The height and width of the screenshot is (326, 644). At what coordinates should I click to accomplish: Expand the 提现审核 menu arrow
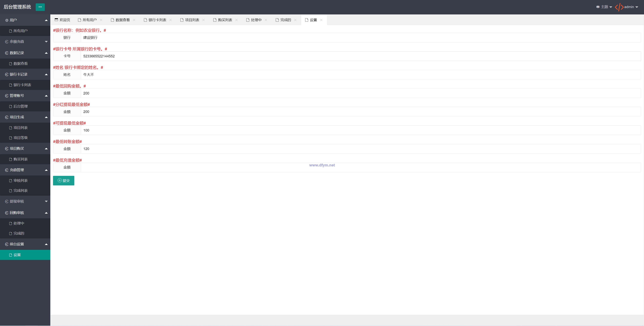pyautogui.click(x=46, y=201)
